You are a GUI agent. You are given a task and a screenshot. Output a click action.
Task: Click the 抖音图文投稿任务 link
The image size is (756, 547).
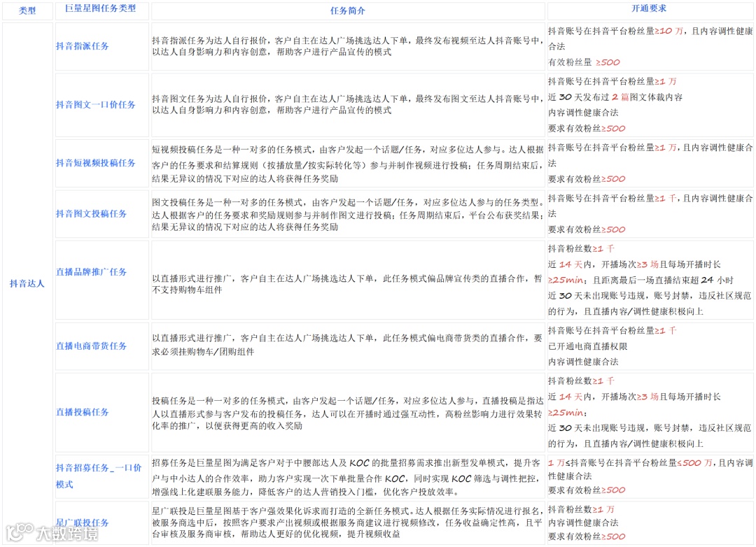(x=91, y=213)
